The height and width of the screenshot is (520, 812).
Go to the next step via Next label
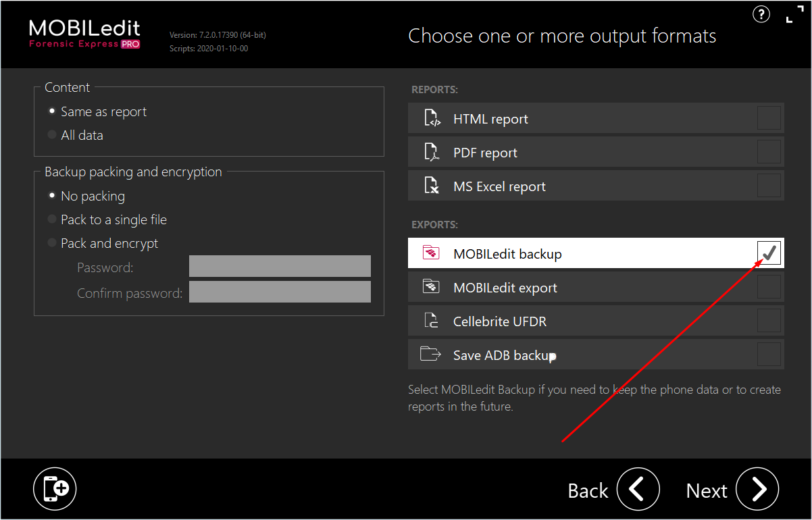[x=707, y=491]
